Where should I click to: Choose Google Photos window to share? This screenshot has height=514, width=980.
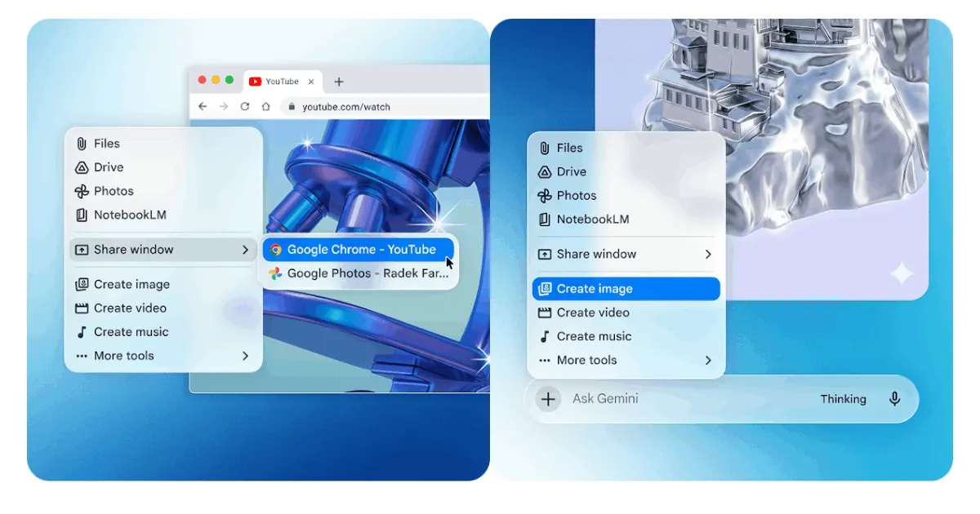[358, 273]
